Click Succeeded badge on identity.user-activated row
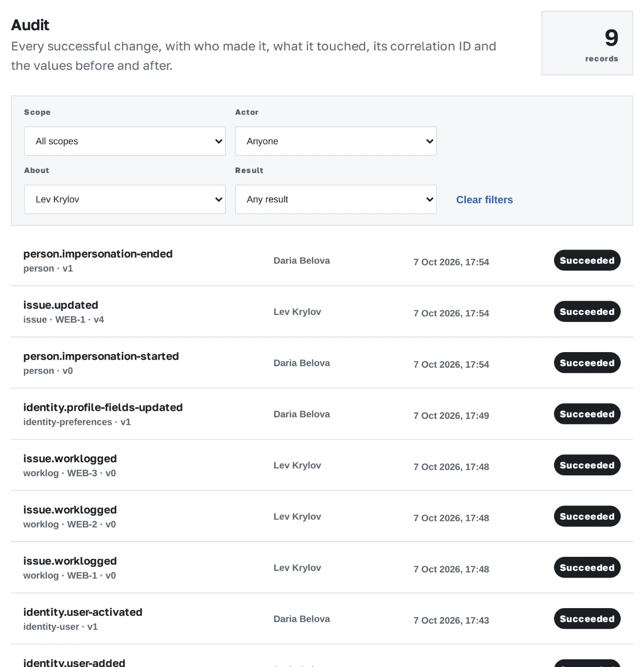Screen dimensions: 644x667 pyautogui.click(x=587, y=619)
